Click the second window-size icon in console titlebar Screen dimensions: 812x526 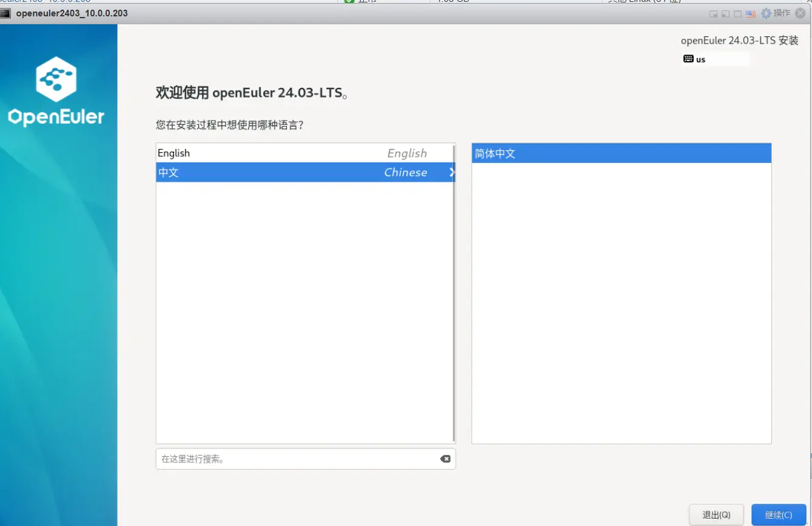(x=725, y=13)
